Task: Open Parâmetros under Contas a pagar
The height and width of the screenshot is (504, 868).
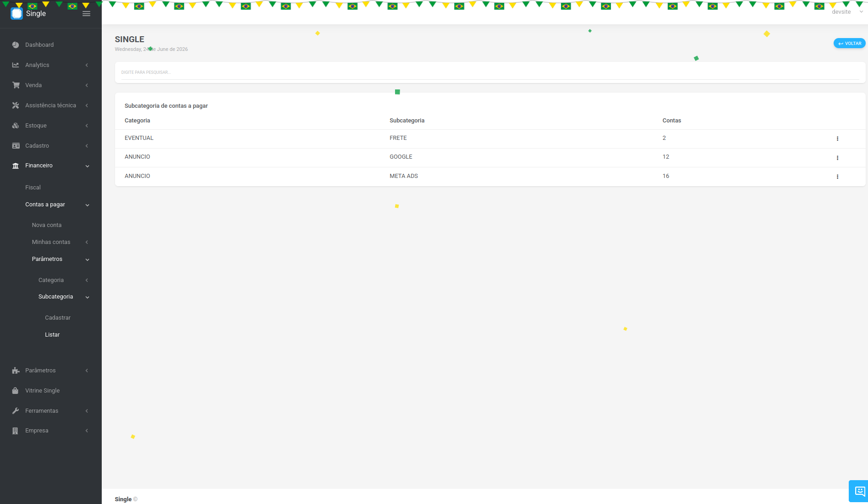Action: click(x=47, y=259)
